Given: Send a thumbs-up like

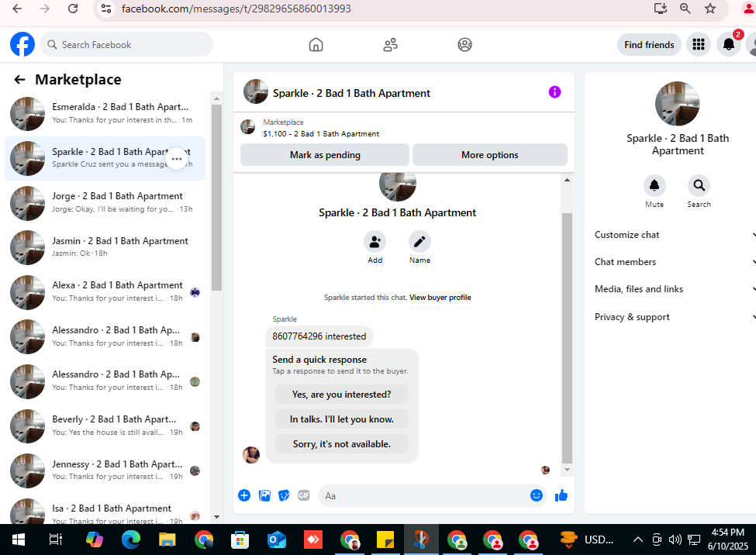Looking at the screenshot, I should (561, 495).
